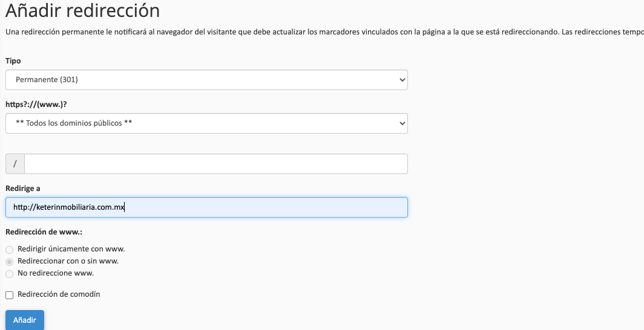Screen dimensions: 644x330
Task: Click the https?://(www.)? label
Action: pos(36,105)
